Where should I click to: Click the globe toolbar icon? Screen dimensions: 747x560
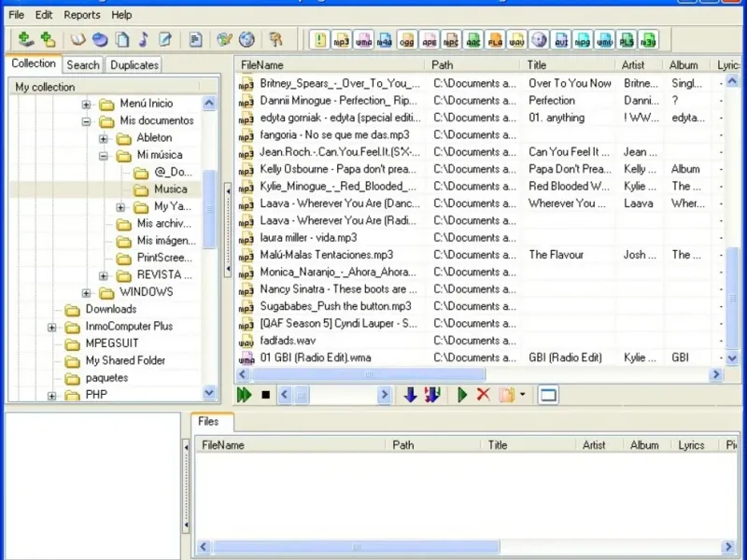point(247,39)
